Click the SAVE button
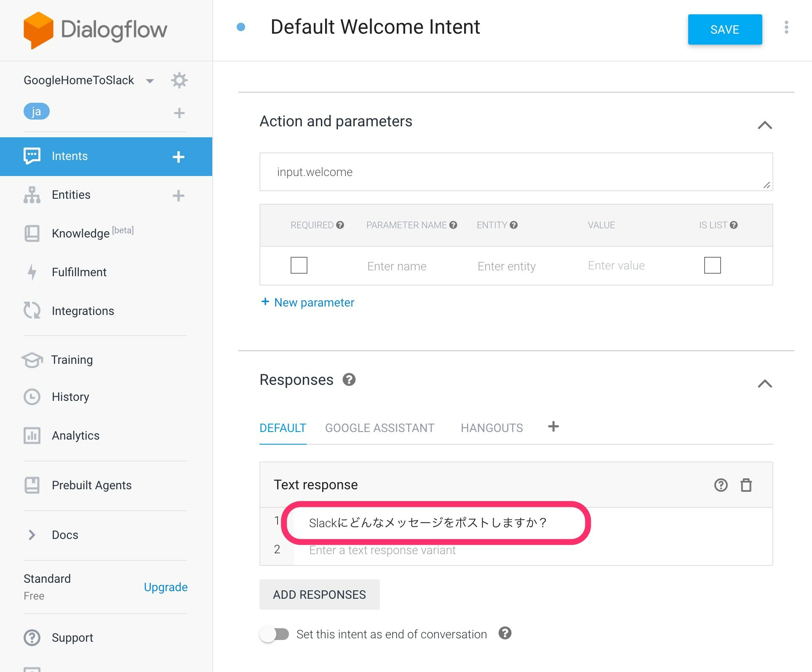812x672 pixels. (x=725, y=29)
